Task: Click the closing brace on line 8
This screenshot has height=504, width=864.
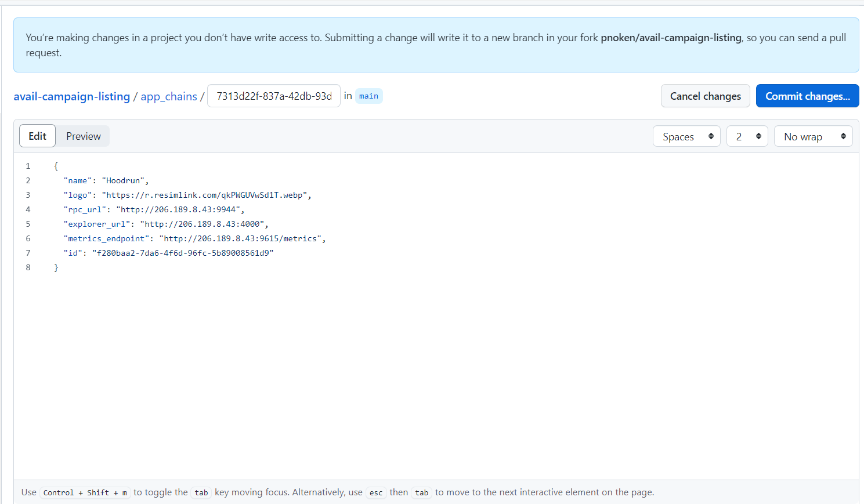Action: click(x=56, y=268)
